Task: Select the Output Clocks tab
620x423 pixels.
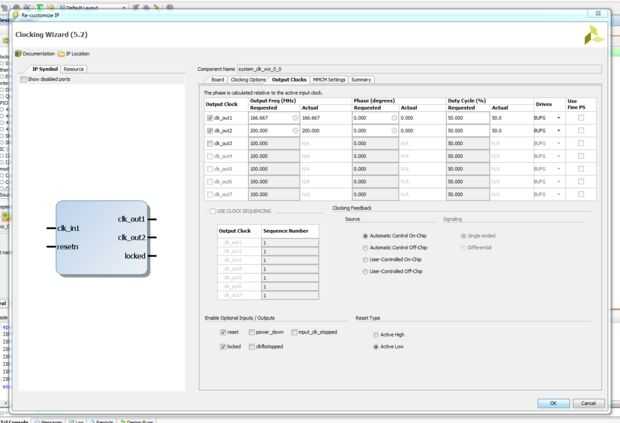Action: (289, 79)
